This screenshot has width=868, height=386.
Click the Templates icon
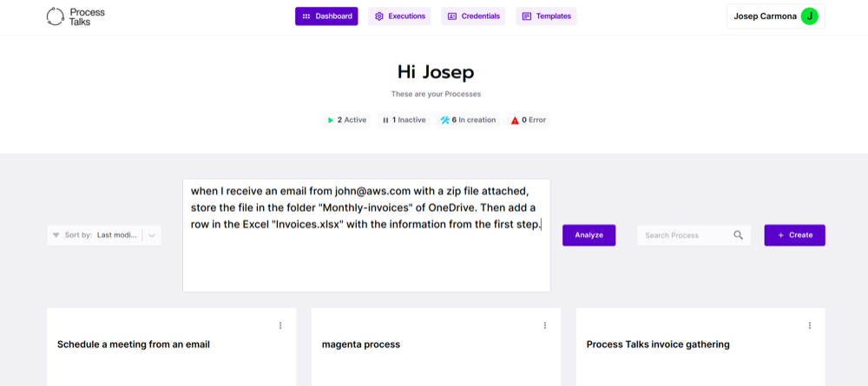[x=527, y=16]
